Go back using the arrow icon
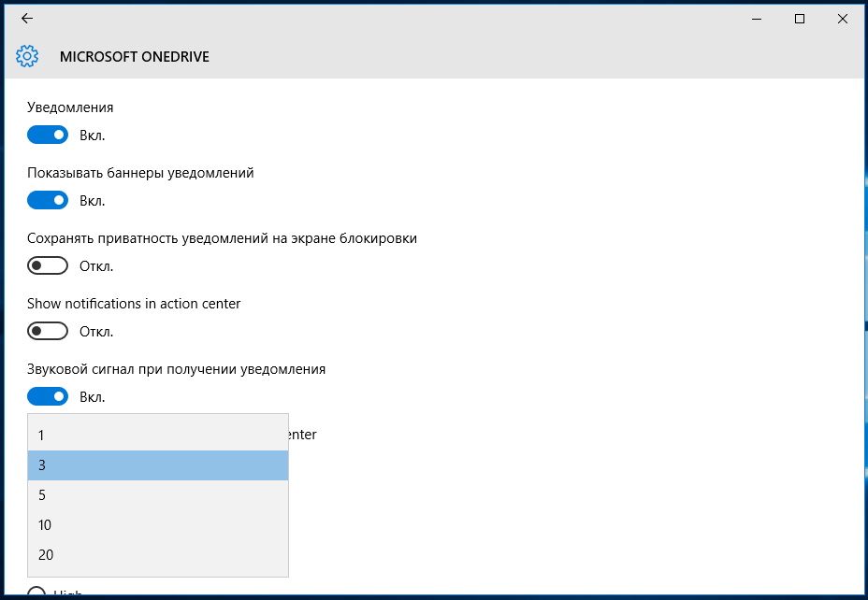868x600 pixels. click(x=27, y=19)
